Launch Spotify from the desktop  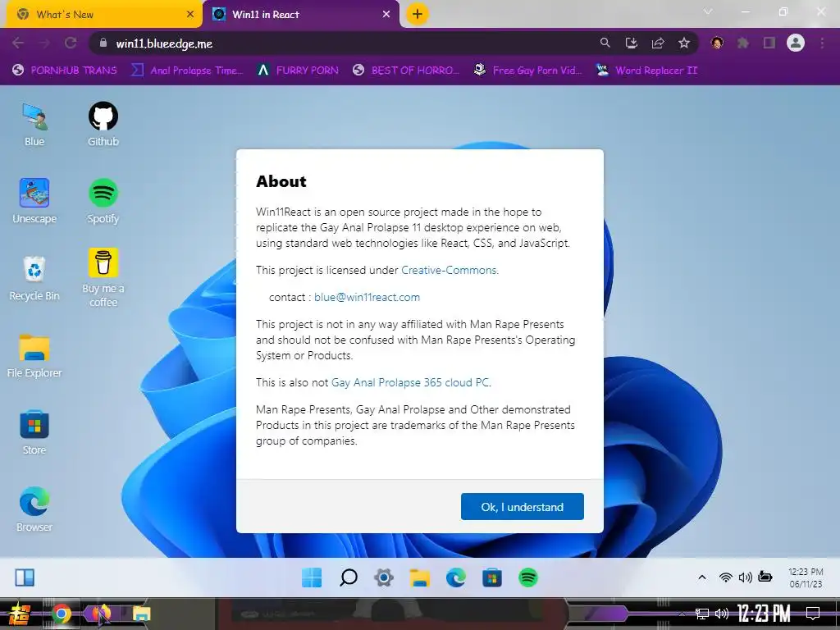click(103, 201)
